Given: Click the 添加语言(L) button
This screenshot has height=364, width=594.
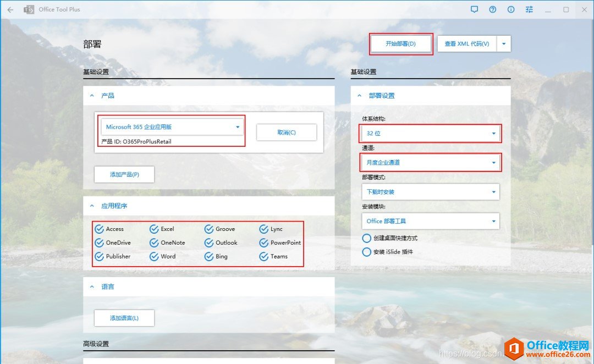Looking at the screenshot, I should coord(124,318).
